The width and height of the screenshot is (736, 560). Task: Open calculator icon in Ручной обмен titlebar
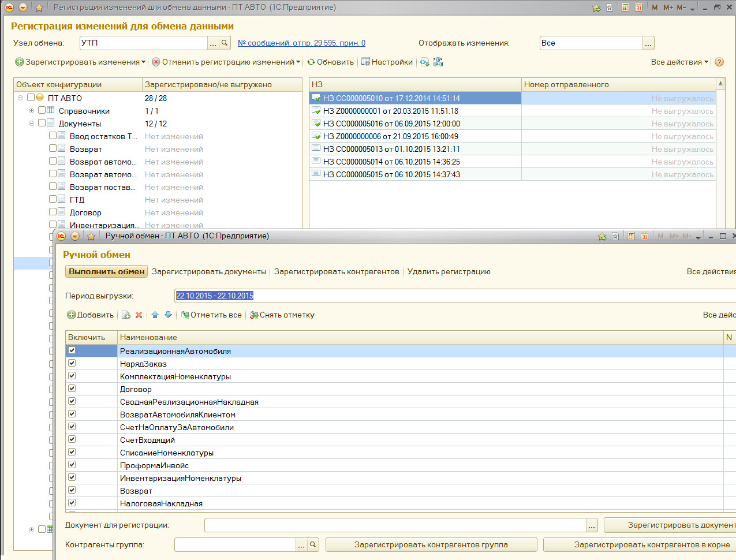click(x=632, y=236)
